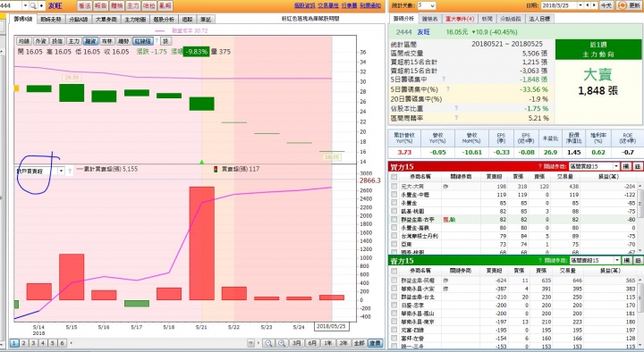
Task: Click the help icon in the 賣方15 header
Action: [x=540, y=261]
